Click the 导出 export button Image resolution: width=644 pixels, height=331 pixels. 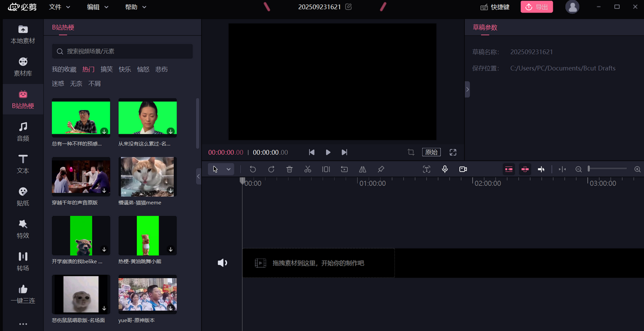tap(537, 7)
